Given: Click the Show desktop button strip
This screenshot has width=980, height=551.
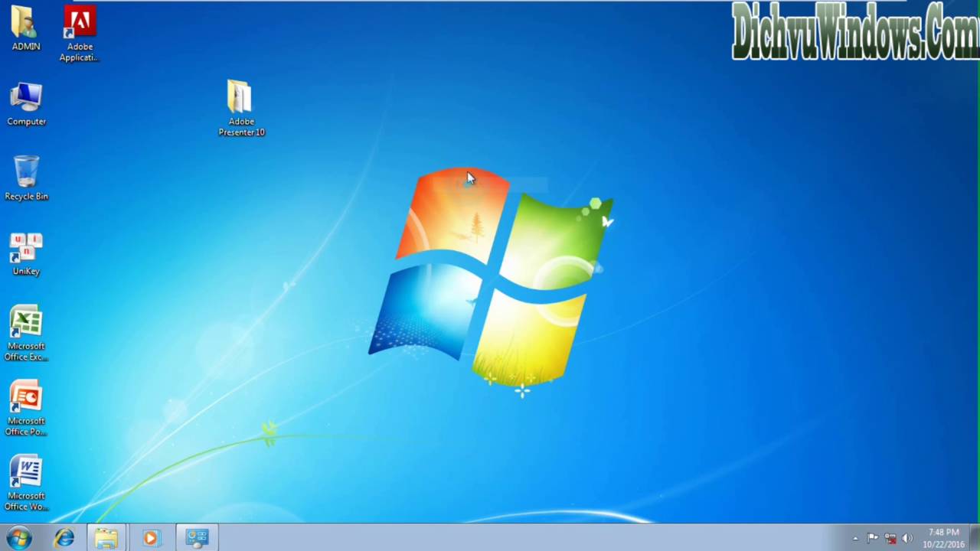Looking at the screenshot, I should click(975, 538).
